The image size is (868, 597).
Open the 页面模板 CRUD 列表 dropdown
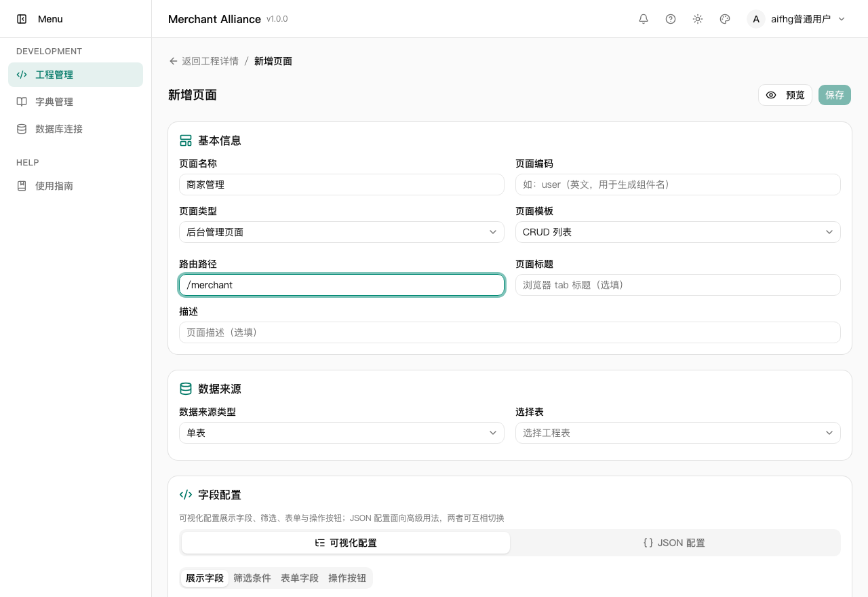tap(678, 232)
